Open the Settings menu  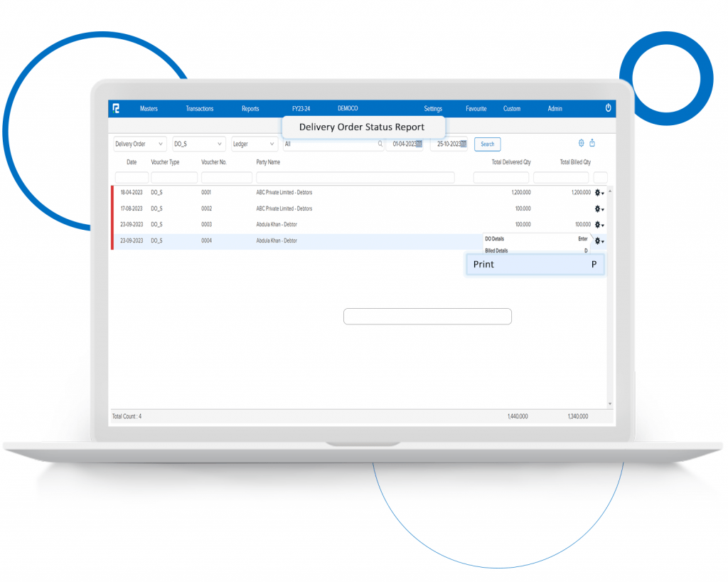click(433, 108)
